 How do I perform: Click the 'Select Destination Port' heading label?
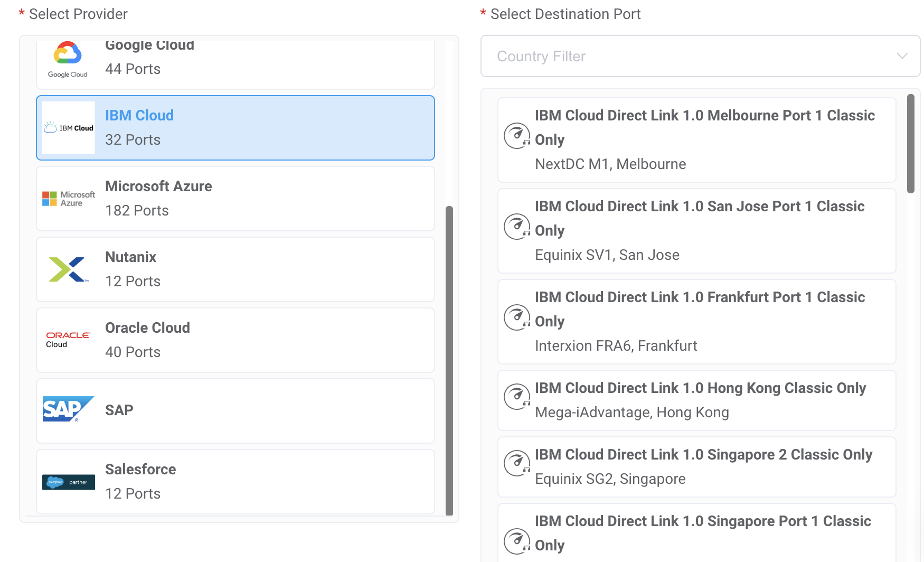tap(565, 14)
